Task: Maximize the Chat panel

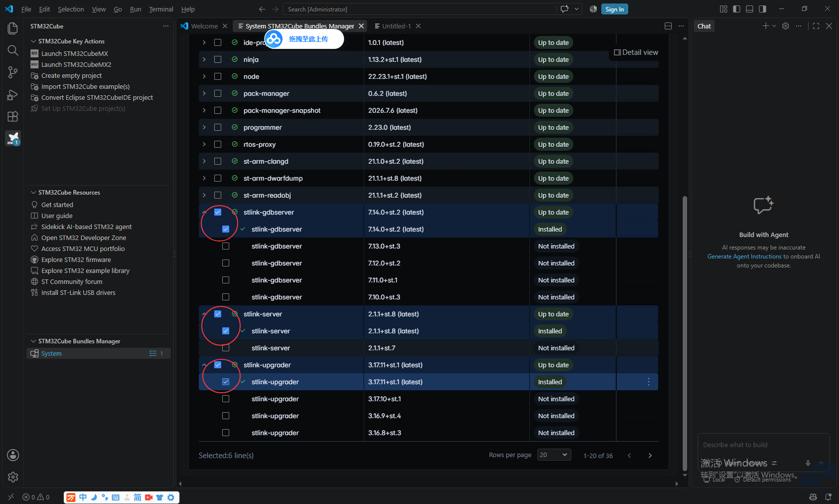Action: [x=816, y=26]
